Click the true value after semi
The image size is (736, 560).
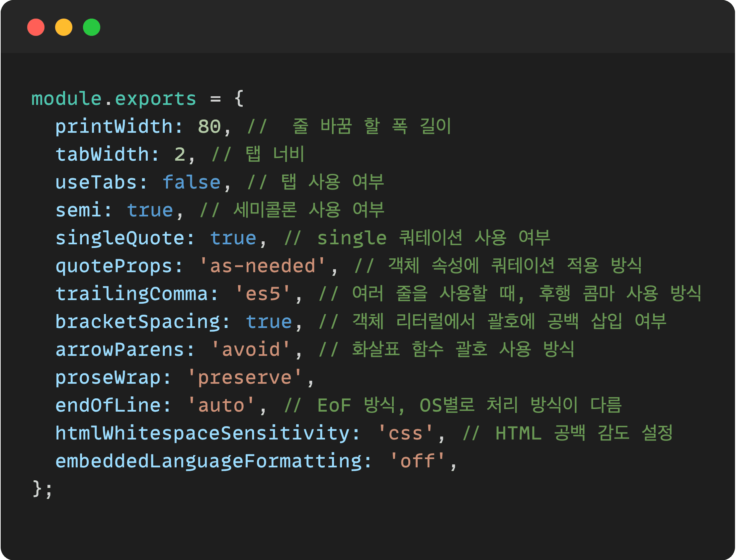tap(150, 210)
